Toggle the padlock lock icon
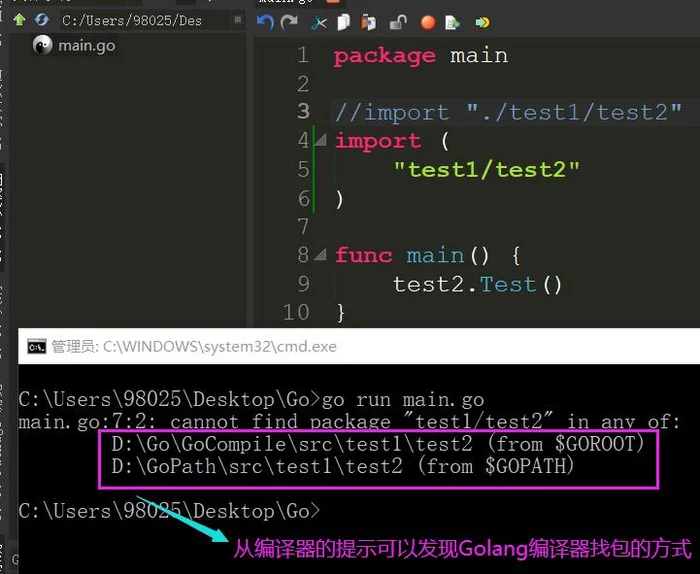This screenshot has width=700, height=574. 398,22
